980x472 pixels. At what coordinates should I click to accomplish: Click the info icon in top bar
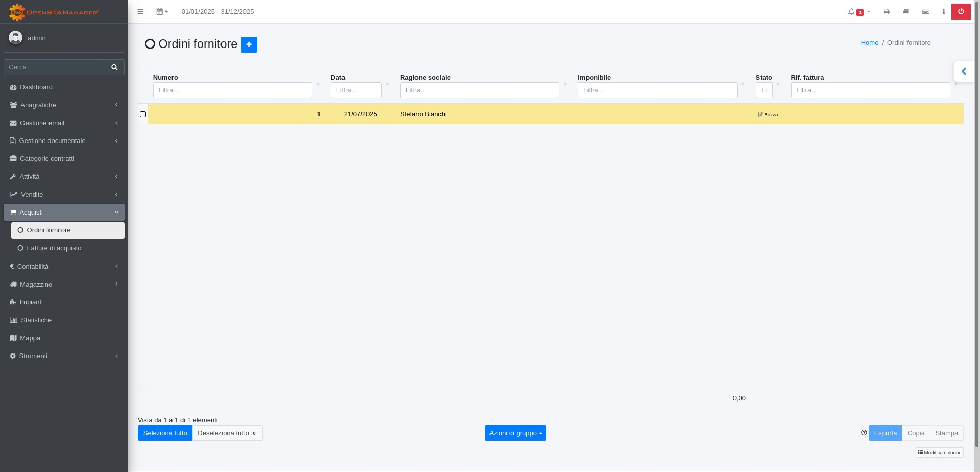pos(943,12)
